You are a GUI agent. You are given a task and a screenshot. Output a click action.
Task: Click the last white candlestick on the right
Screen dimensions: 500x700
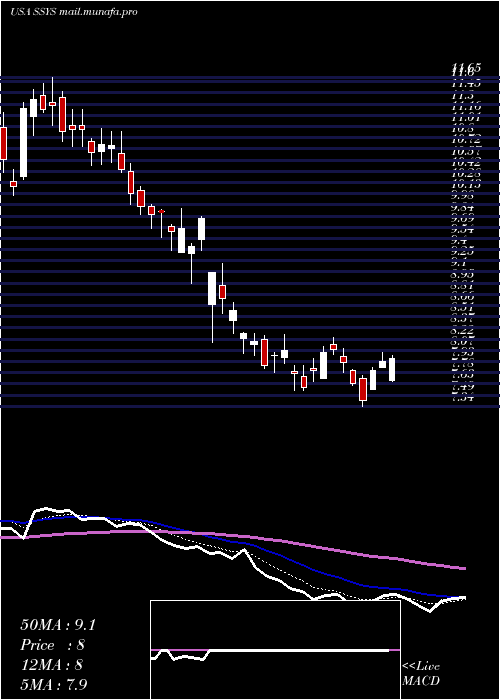coord(392,369)
